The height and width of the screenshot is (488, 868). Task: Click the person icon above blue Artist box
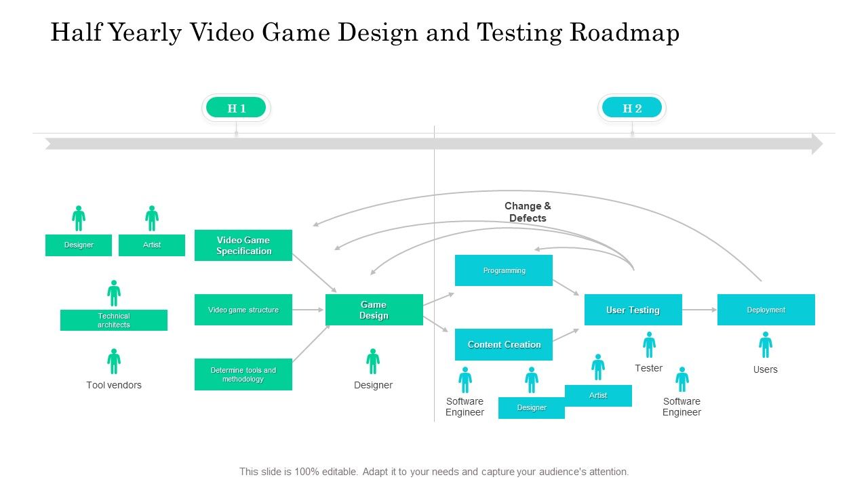598,367
